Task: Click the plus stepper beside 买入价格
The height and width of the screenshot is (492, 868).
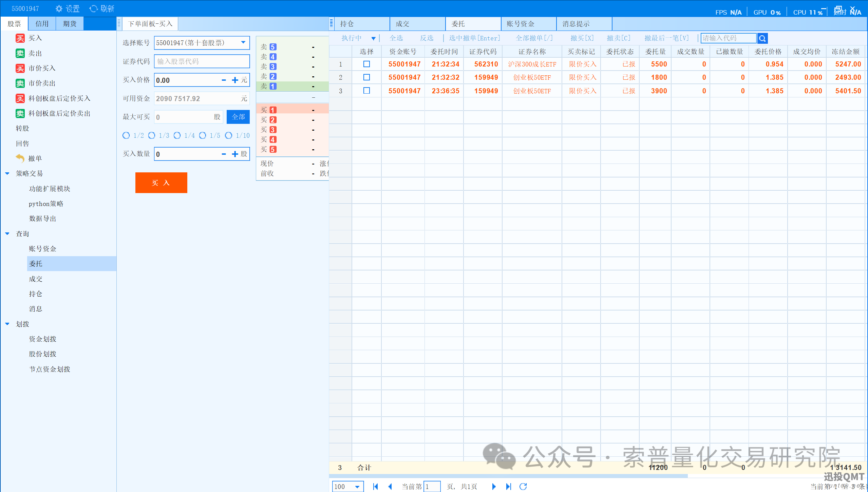Action: (x=235, y=80)
